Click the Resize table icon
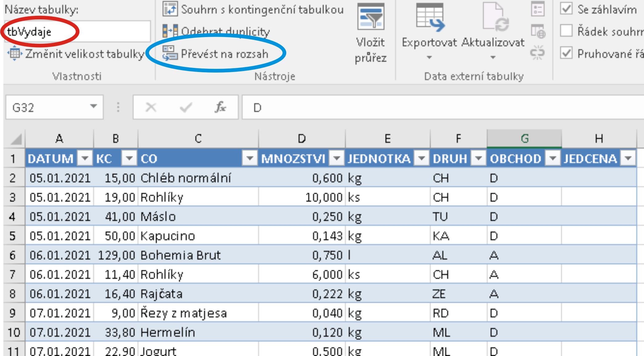The image size is (644, 356). coord(15,54)
